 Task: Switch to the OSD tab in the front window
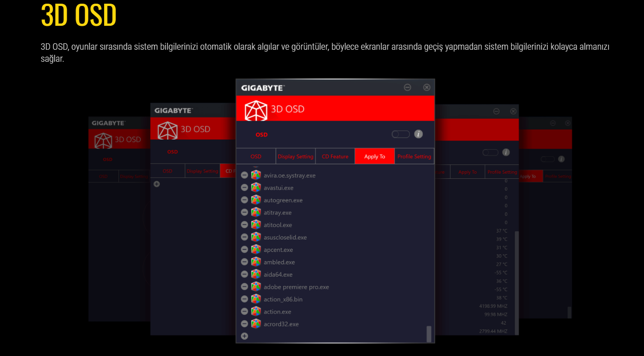(256, 157)
